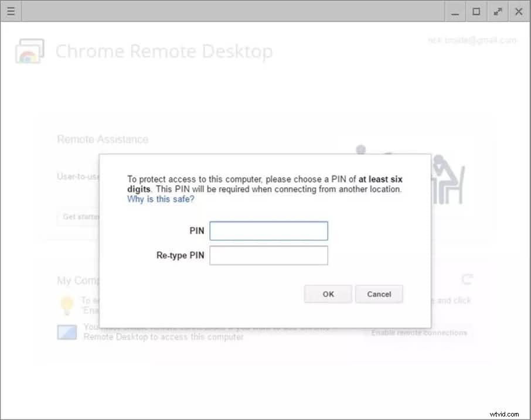The image size is (531, 420).
Task: Open the hamburger menu
Action: coord(11,11)
